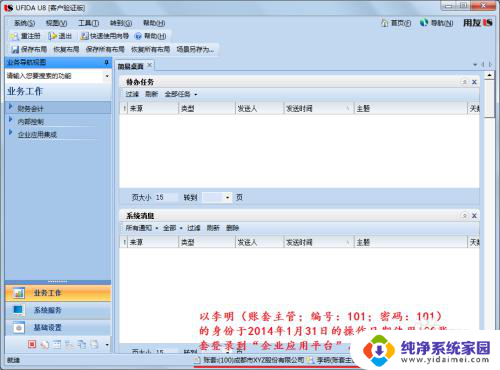Viewport: 500px width, 370px height.
Task: Click 刷新 in the 待办任务 toolbar
Action: click(151, 94)
